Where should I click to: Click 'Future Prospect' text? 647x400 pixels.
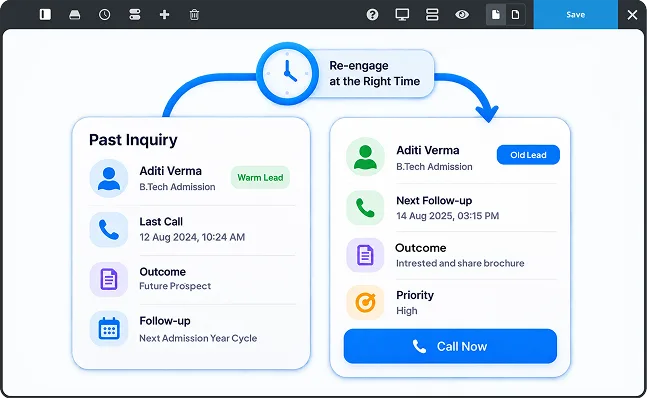(175, 286)
